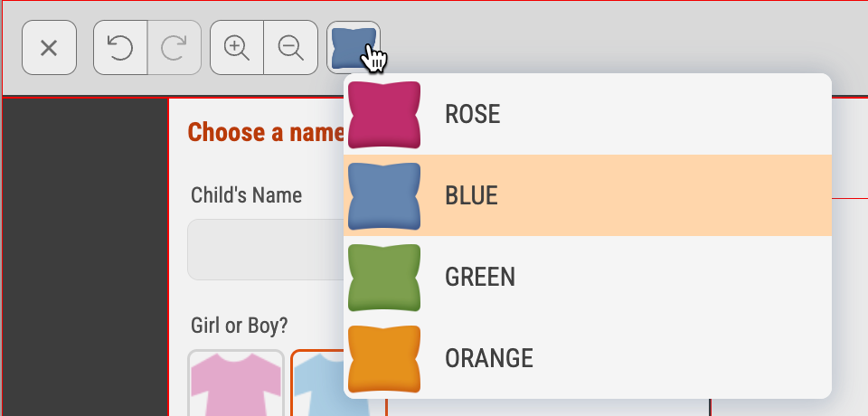Screen dimensions: 868x416
Task: Zoom out with the magnifier minus icon
Action: pos(291,48)
